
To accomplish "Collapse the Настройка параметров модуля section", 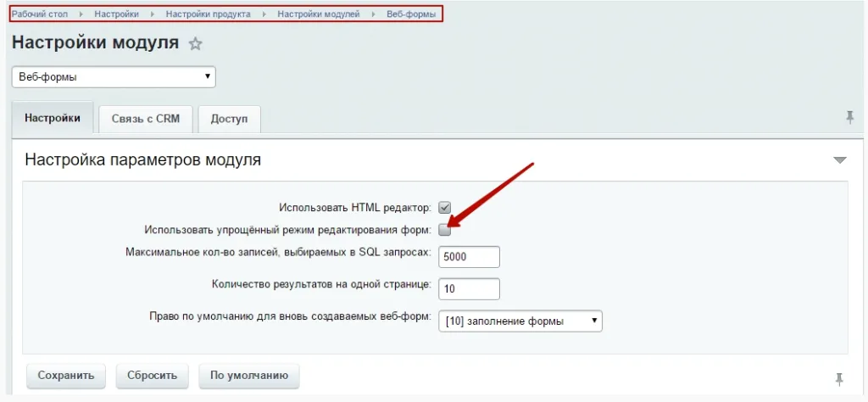I will pos(839,159).
